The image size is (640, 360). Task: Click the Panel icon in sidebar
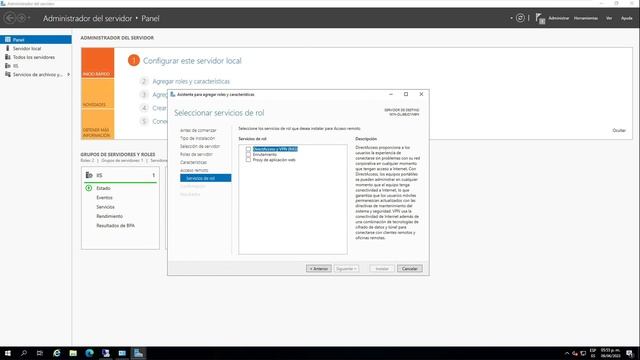[x=7, y=40]
